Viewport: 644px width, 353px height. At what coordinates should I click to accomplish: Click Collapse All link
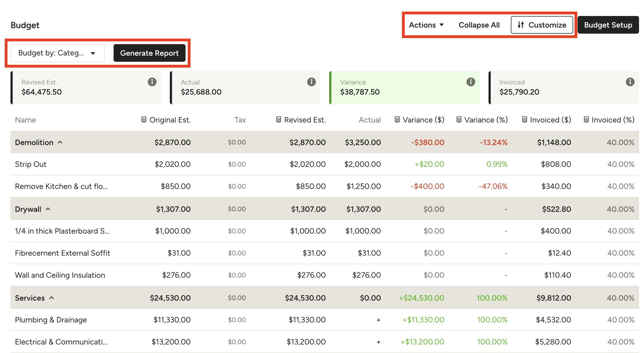pos(479,25)
